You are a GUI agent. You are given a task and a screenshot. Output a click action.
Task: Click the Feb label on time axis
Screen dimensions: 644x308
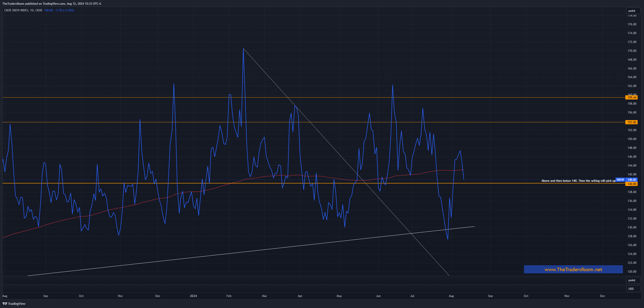point(229,296)
